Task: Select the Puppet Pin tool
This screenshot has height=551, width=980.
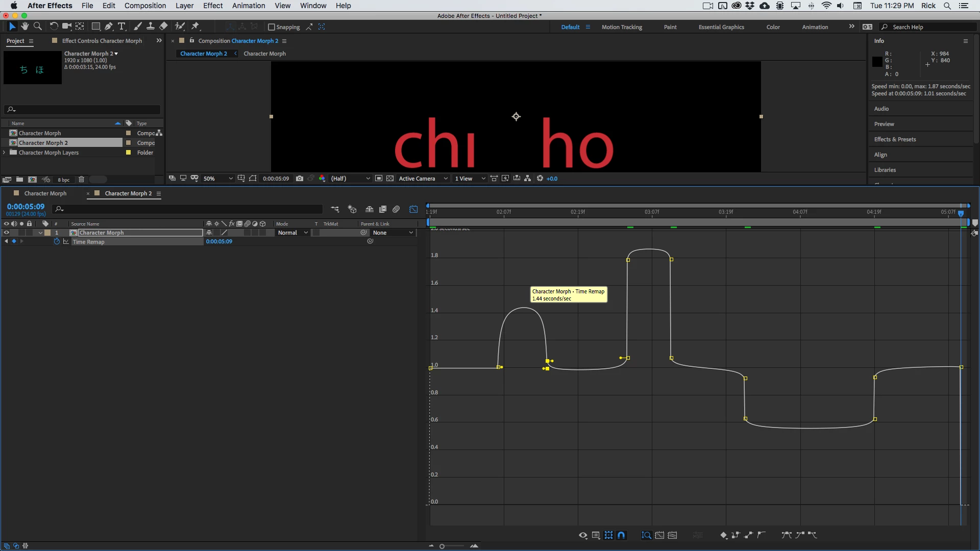Action: (195, 27)
